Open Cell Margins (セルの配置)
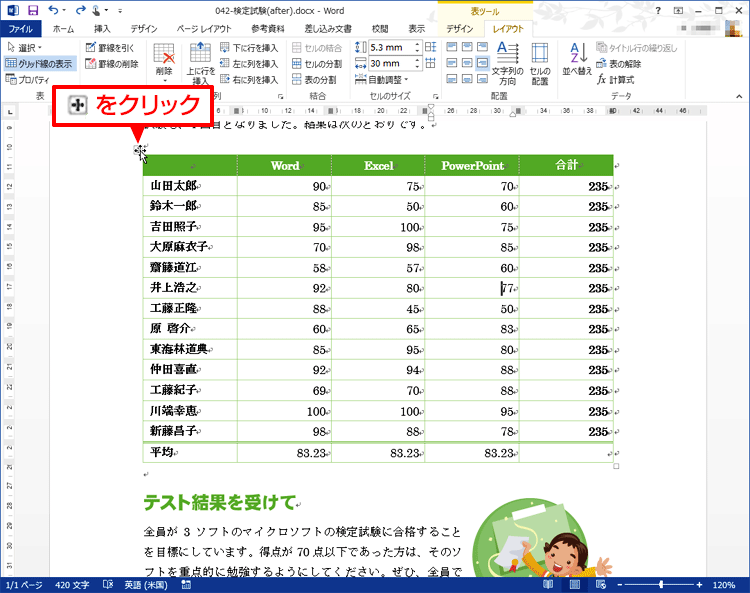This screenshot has width=750, height=593. tap(540, 63)
